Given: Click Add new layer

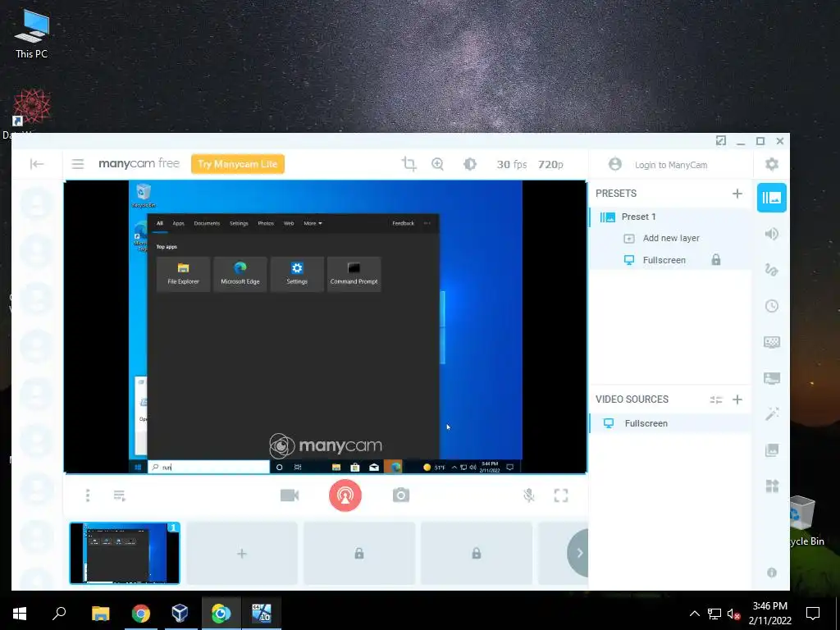Looking at the screenshot, I should pos(671,238).
